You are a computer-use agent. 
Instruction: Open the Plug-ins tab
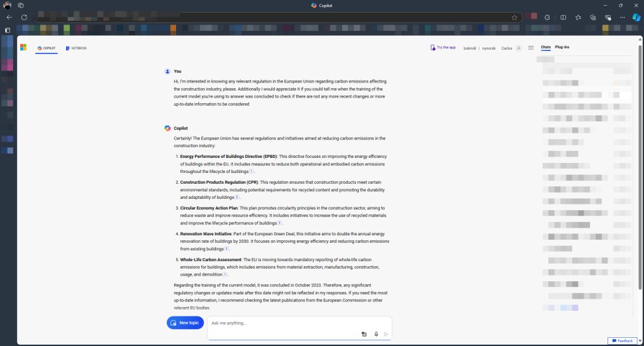[x=562, y=47]
